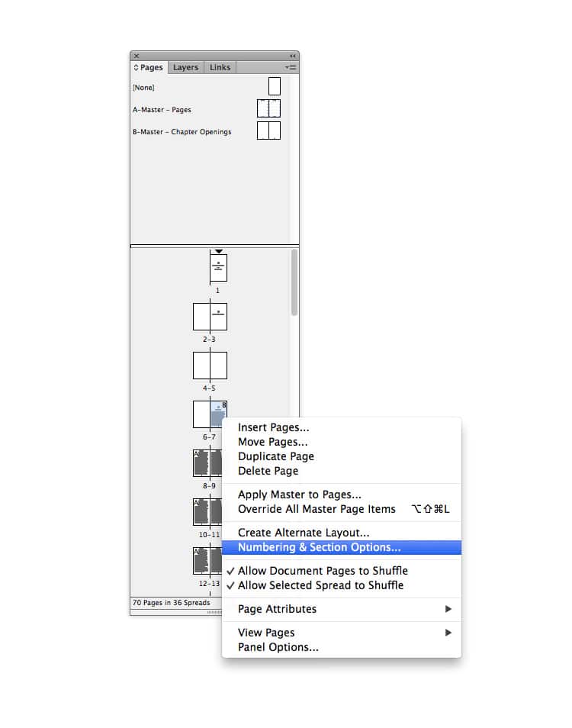Image resolution: width=572 pixels, height=728 pixels.
Task: Open the Pages panel flyout menu icon
Action: click(x=291, y=67)
